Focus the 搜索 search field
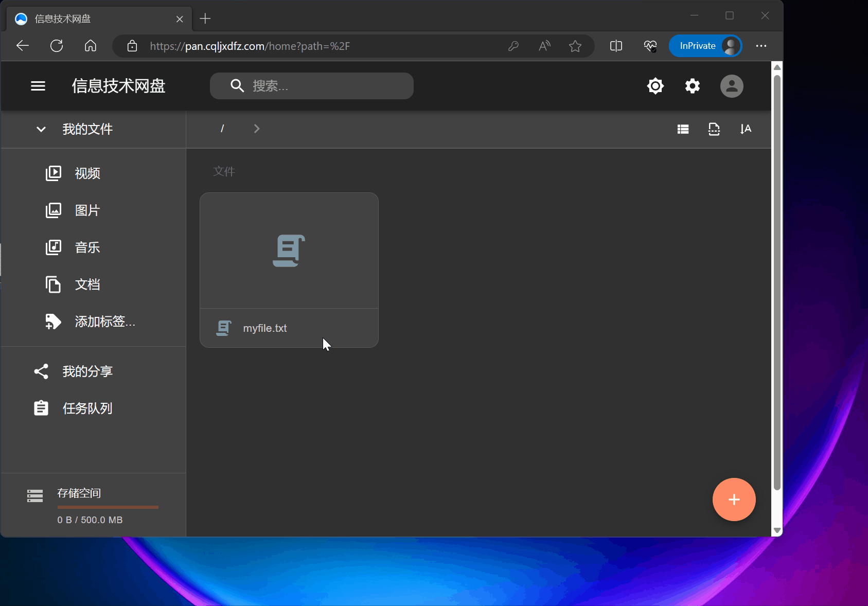This screenshot has width=868, height=606. click(312, 86)
